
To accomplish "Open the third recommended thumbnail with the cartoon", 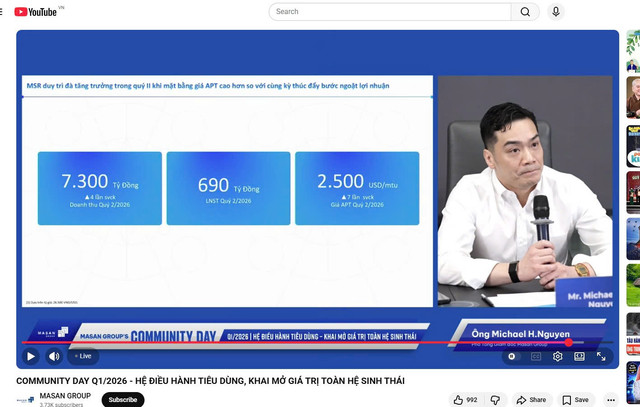I will point(633,146).
